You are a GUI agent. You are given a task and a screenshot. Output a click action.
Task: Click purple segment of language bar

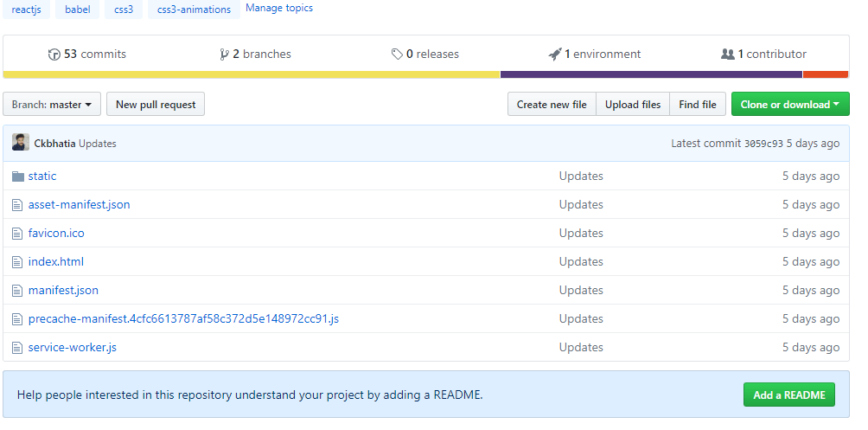pyautogui.click(x=651, y=74)
